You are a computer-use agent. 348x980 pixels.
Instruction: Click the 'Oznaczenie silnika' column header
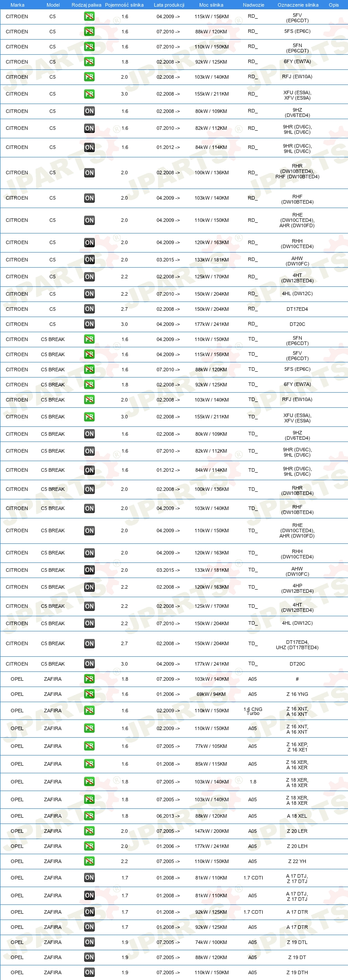click(x=298, y=5)
